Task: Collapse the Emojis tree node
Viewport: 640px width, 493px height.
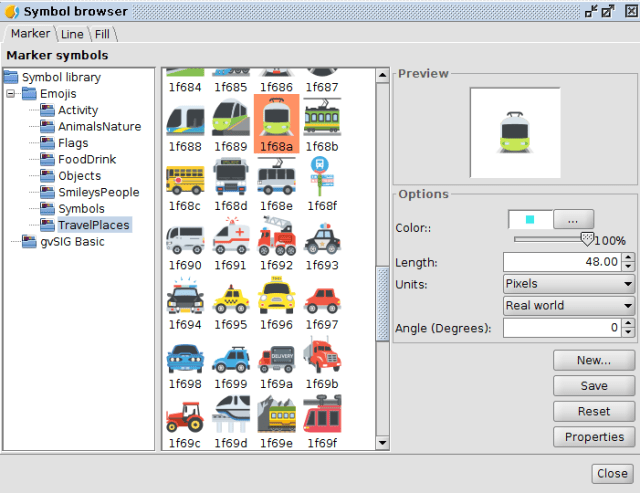Action: 11,94
